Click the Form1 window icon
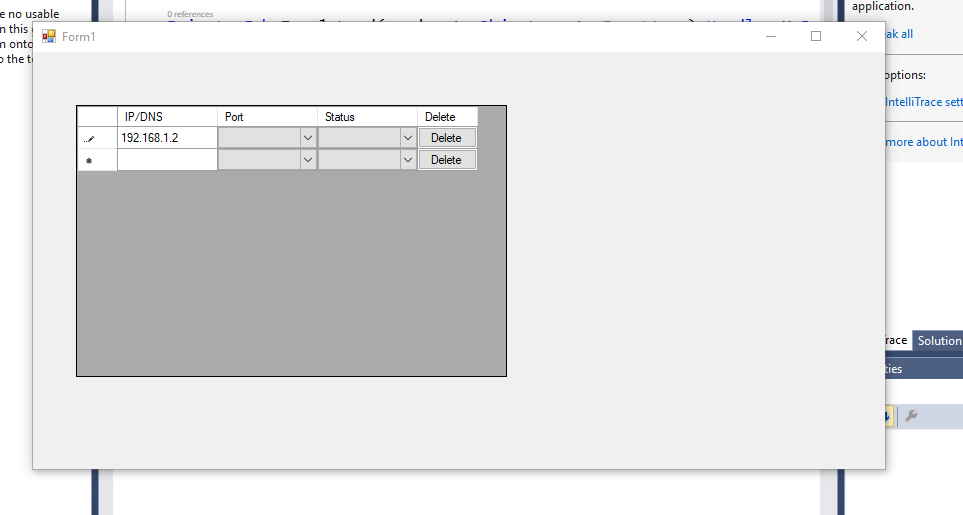963x515 pixels. (x=49, y=37)
